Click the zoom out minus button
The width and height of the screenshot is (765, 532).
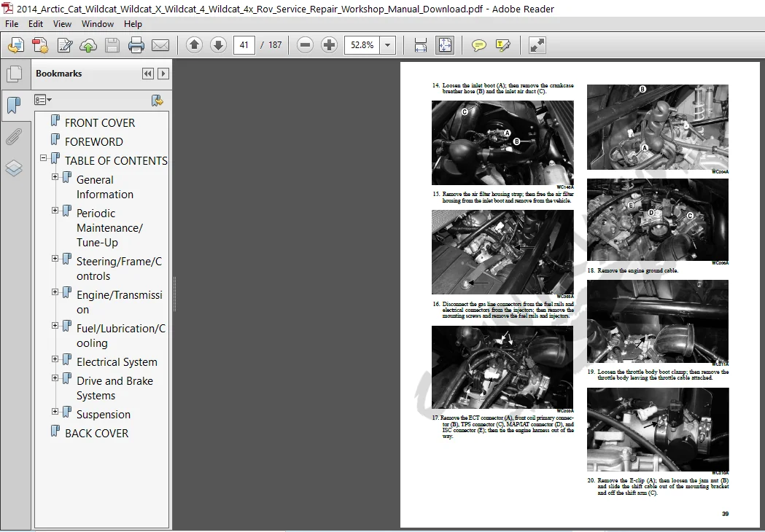(305, 45)
